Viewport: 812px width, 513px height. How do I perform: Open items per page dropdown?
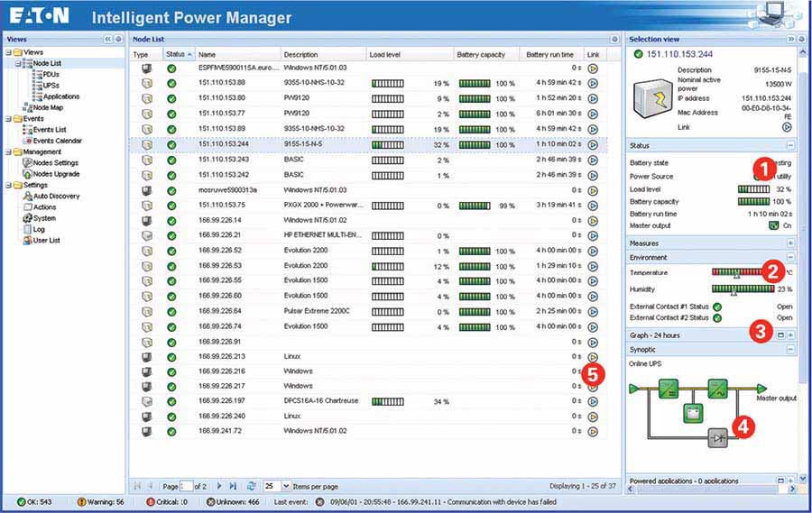click(x=286, y=486)
